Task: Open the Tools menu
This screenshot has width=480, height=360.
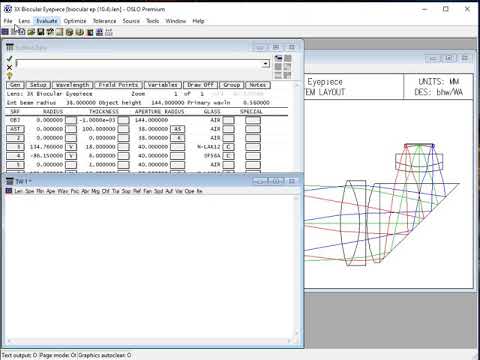Action: click(x=153, y=21)
